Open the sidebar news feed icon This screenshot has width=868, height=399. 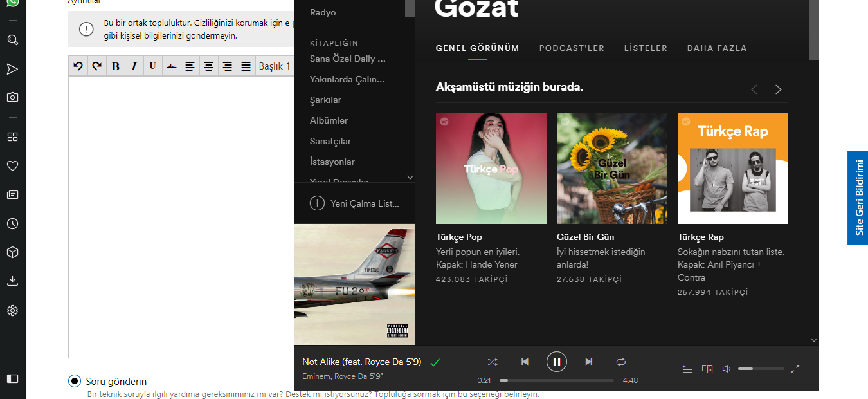(12, 194)
